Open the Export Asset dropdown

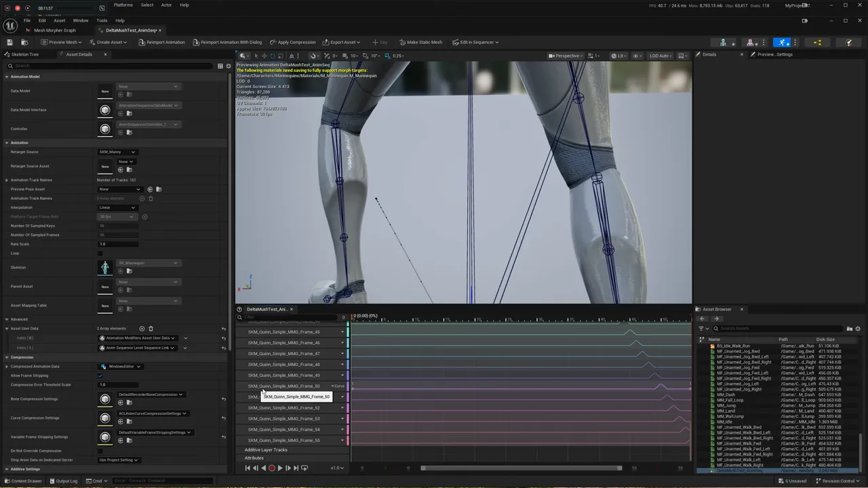(x=341, y=42)
